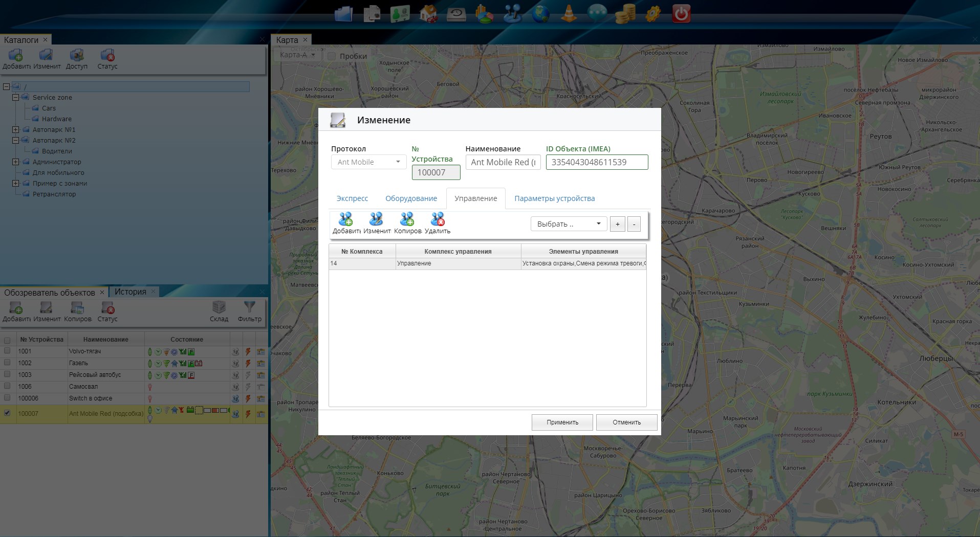
Task: Click the Удалить control complex icon
Action: click(x=438, y=220)
